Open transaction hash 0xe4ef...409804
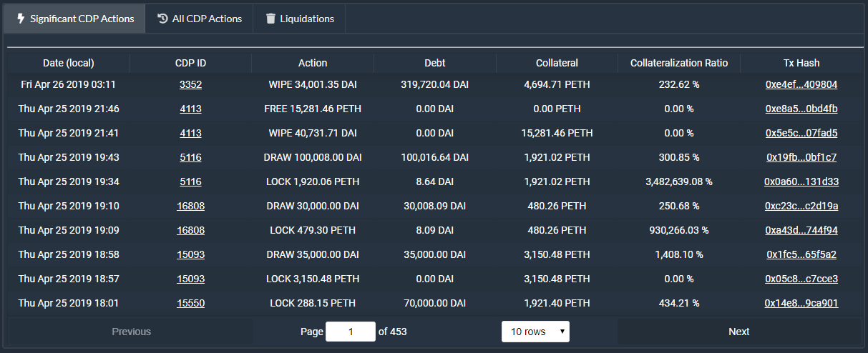This screenshot has height=353, width=868. pos(801,84)
